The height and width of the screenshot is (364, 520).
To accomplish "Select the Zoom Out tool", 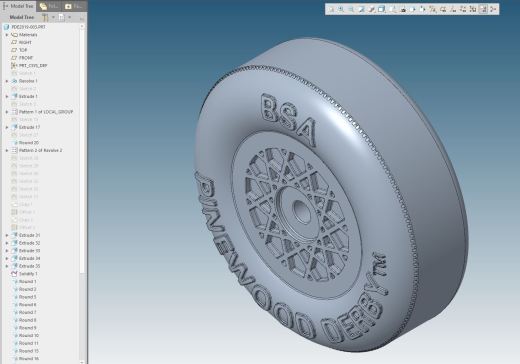I will coord(351,9).
